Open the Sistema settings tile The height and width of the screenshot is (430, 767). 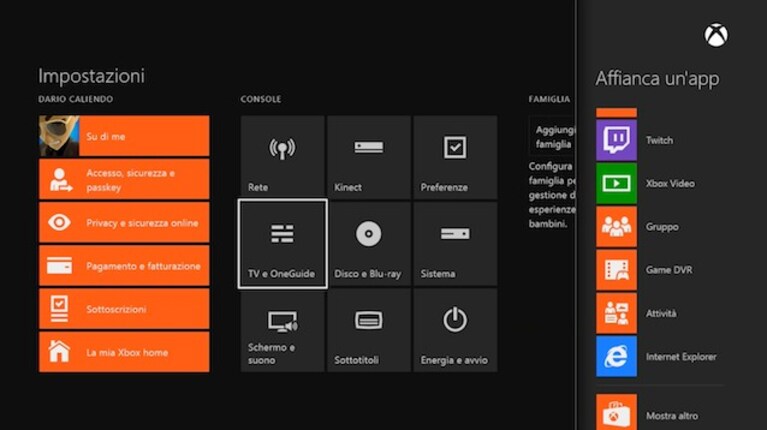(x=455, y=244)
